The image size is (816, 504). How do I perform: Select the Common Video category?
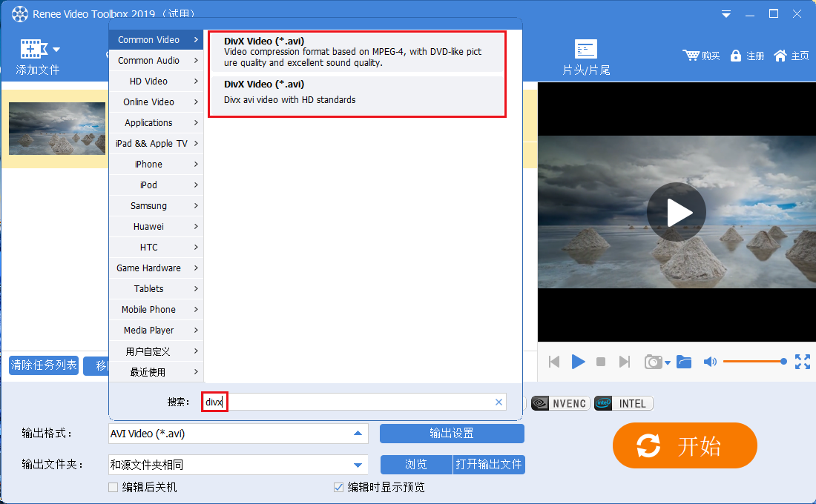pos(156,40)
